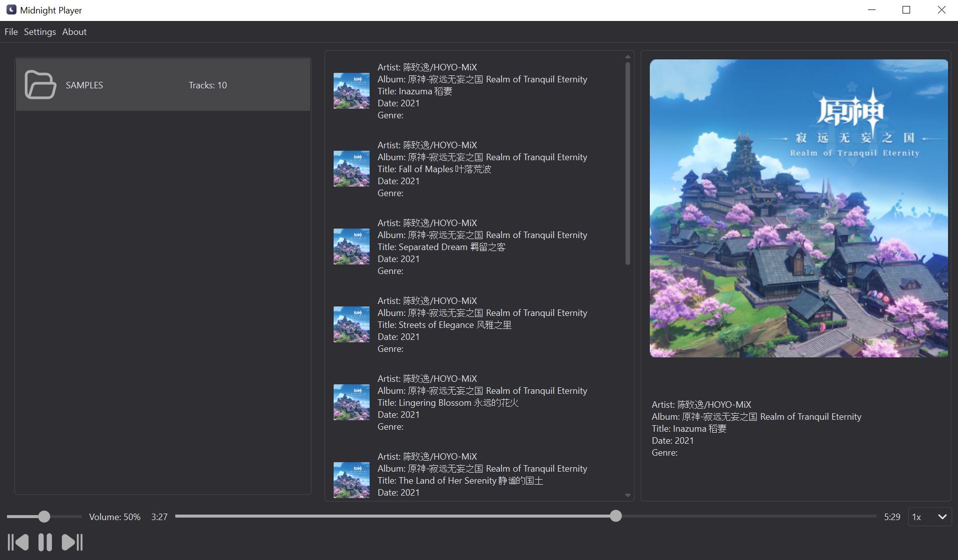Select 'Title: Streets of Elegance' track entry
The height and width of the screenshot is (560, 958).
(445, 325)
